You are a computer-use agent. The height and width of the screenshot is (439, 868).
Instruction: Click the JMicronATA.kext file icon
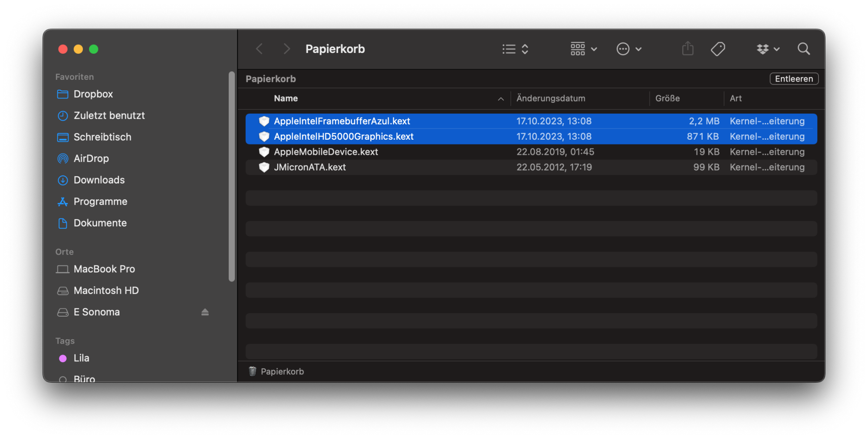pos(264,167)
